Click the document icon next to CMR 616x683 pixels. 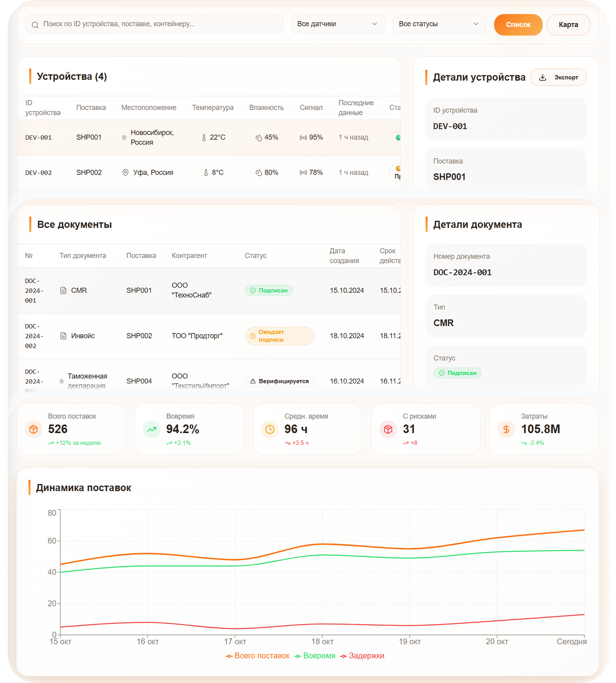point(63,290)
